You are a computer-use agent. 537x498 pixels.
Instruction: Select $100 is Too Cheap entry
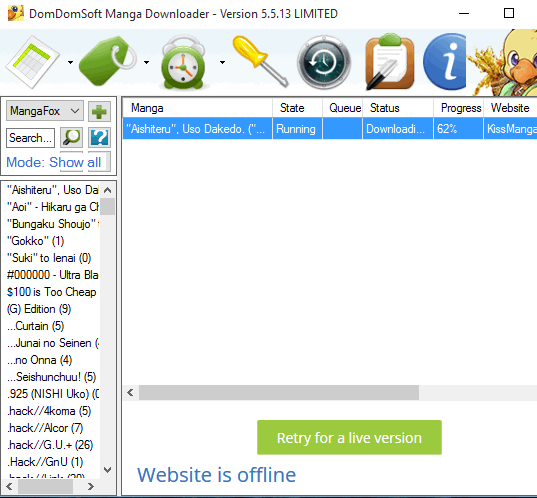52,292
